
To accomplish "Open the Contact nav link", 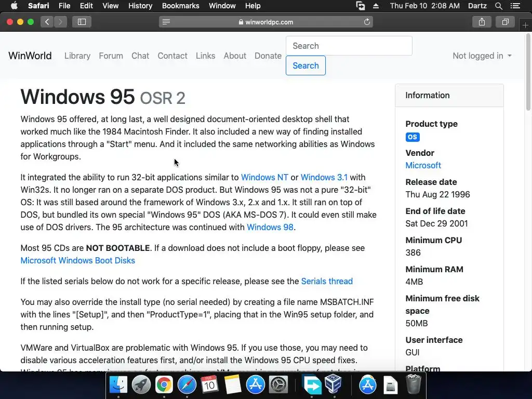I will tap(172, 56).
